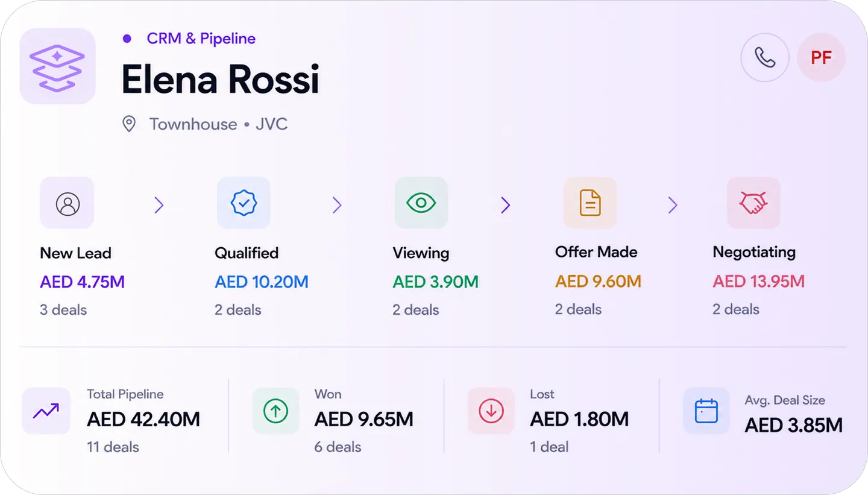868x495 pixels.
Task: Open the Viewing stage label
Action: click(421, 253)
